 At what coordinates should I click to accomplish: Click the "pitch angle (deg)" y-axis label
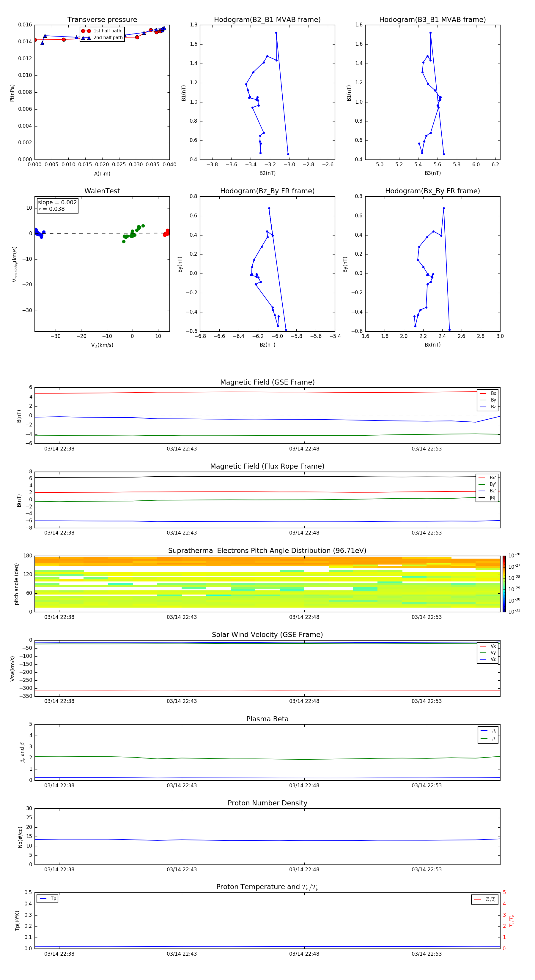(x=16, y=584)
